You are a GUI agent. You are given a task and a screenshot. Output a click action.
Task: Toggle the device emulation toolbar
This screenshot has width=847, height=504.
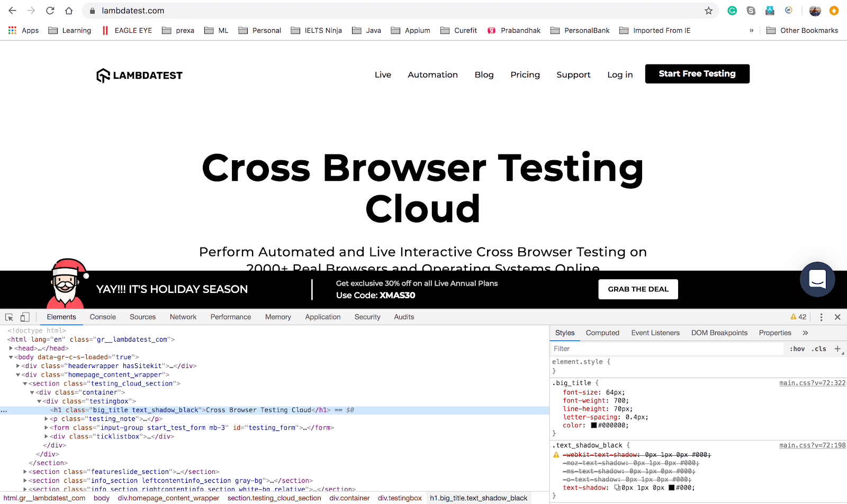[24, 316]
